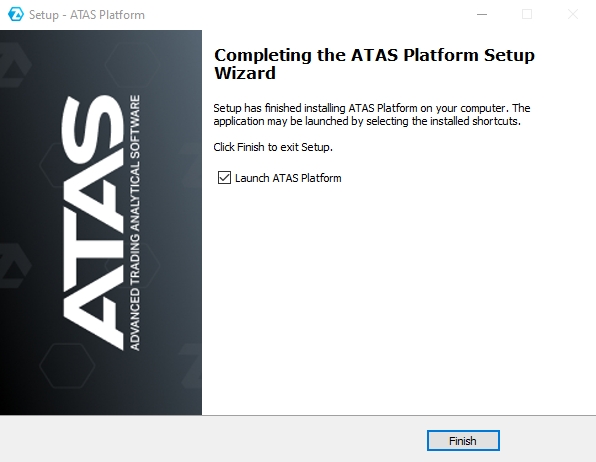Click the greyed-out maximize button

click(527, 14)
